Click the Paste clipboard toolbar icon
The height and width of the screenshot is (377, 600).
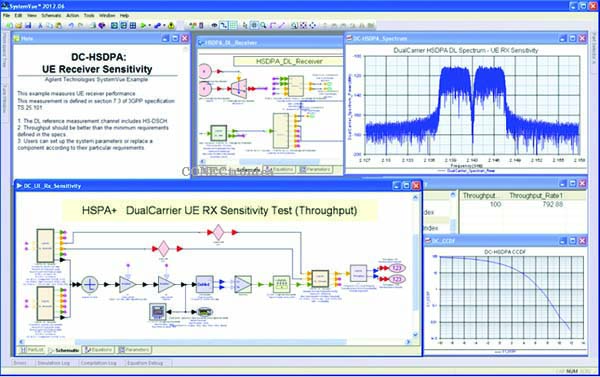(x=59, y=26)
